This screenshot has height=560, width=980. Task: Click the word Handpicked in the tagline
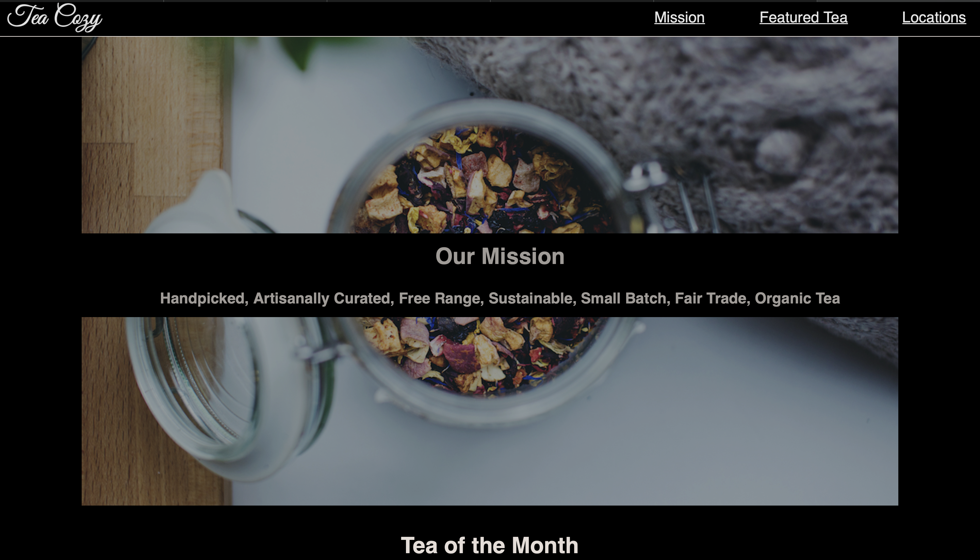click(204, 298)
